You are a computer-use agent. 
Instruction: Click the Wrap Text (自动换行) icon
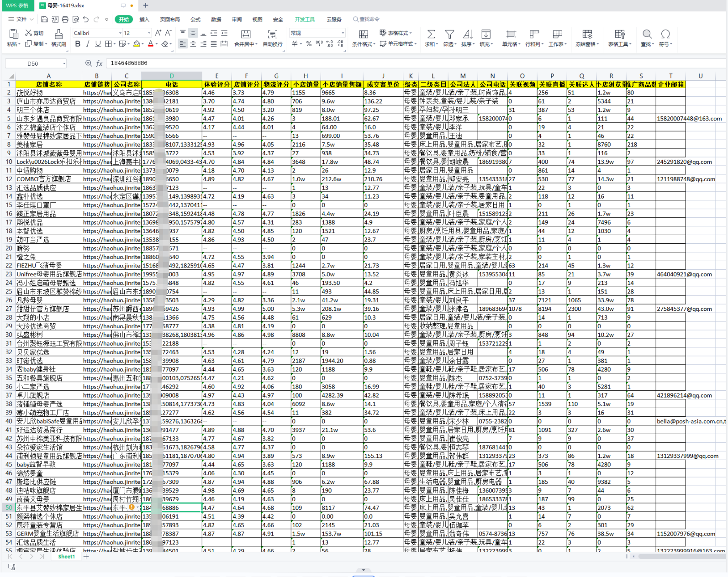pos(273,35)
